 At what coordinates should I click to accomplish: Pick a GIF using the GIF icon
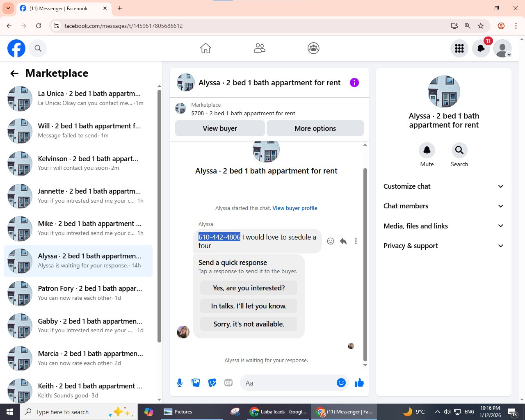228,383
